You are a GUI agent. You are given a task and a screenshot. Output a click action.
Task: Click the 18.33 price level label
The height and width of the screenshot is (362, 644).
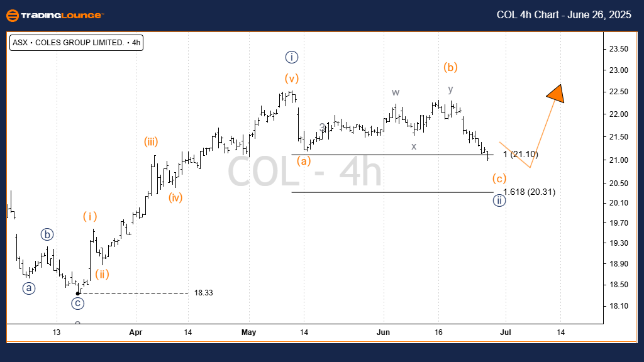[203, 293]
